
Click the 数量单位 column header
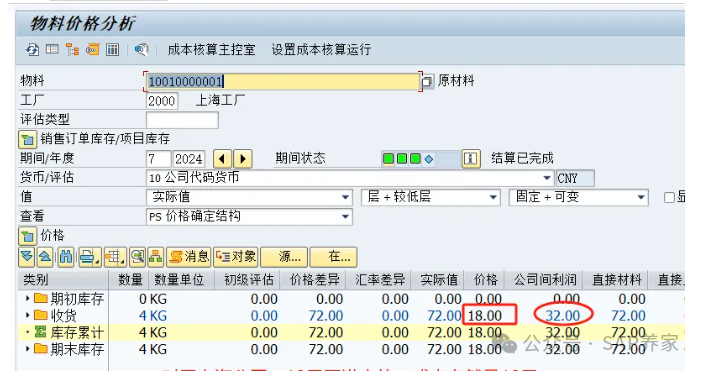pos(182,280)
